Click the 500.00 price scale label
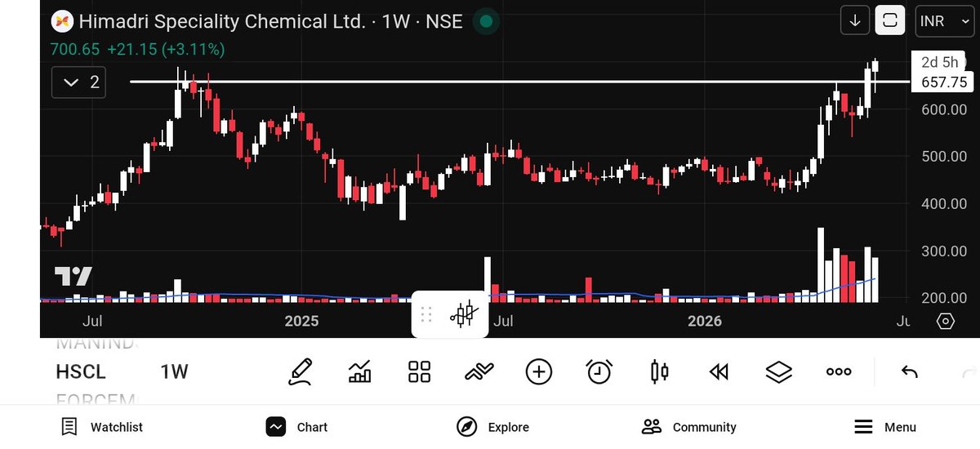The image size is (980, 449). (x=944, y=157)
